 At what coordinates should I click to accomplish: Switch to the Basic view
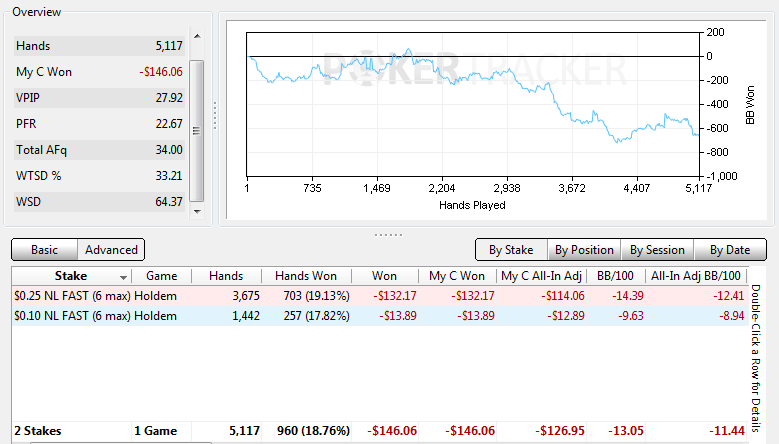tap(44, 250)
